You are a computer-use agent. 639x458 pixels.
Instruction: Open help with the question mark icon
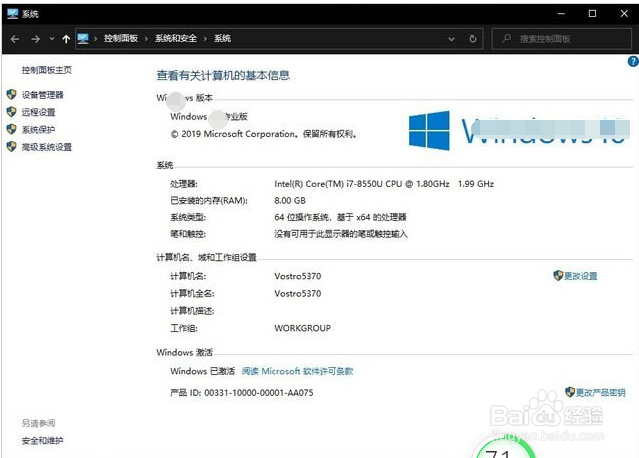tap(633, 62)
